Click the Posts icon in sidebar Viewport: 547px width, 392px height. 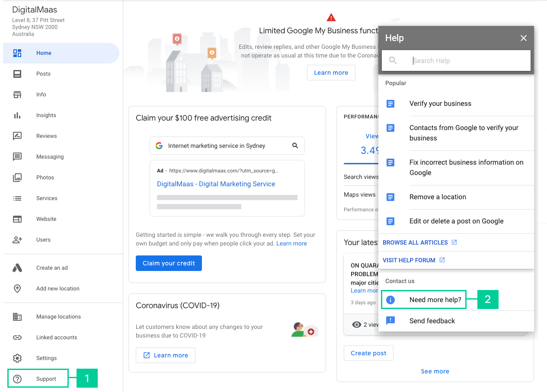click(x=17, y=74)
